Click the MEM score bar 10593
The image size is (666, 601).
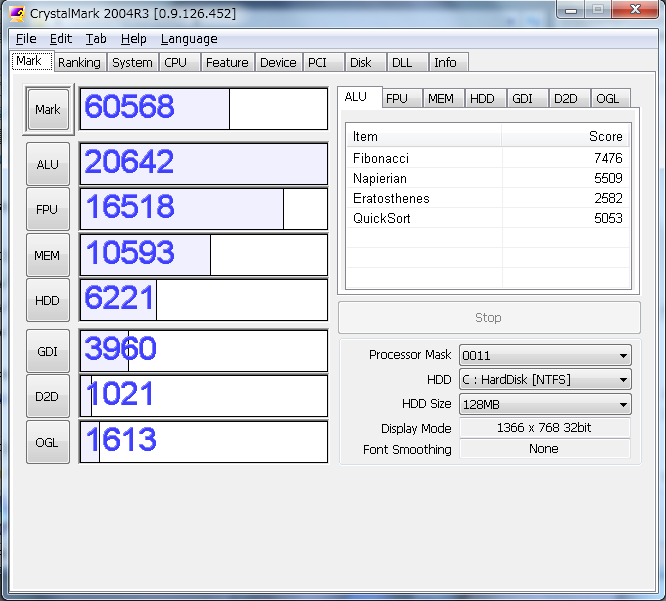pyautogui.click(x=204, y=255)
